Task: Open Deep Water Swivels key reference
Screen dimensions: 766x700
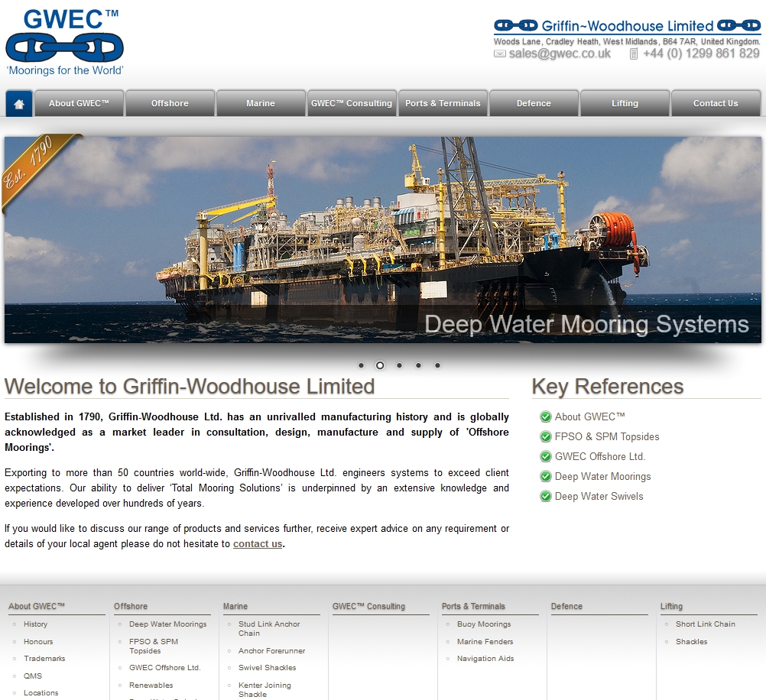Action: click(x=599, y=497)
